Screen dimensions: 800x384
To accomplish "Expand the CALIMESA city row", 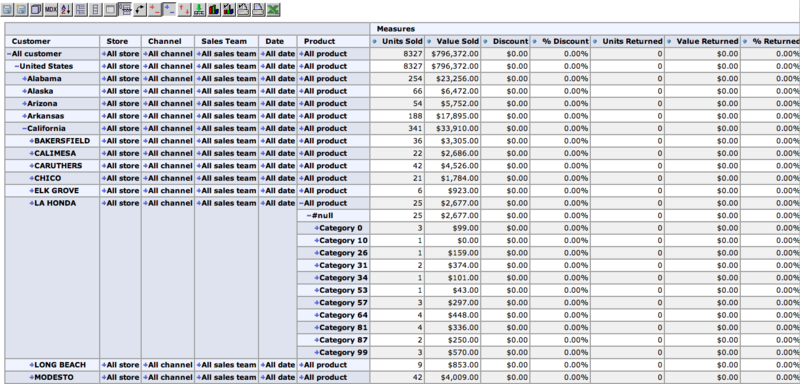I will [32, 153].
